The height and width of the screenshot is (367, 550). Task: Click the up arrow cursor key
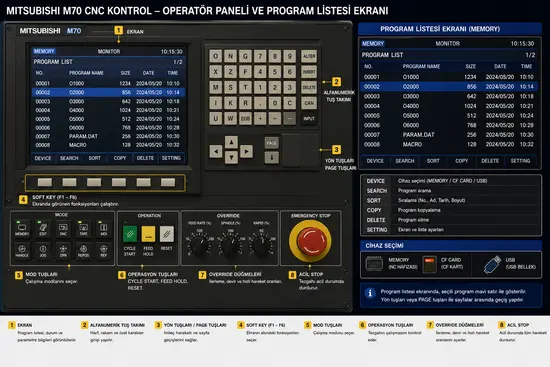[231, 142]
